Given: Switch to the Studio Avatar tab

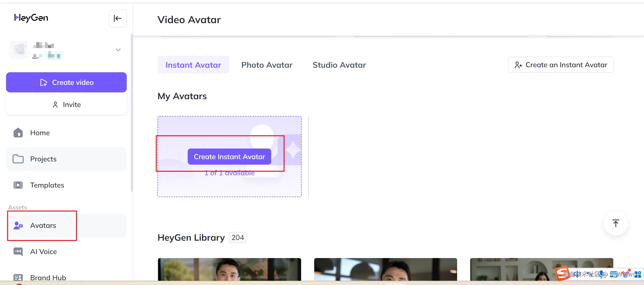Looking at the screenshot, I should coord(339,65).
